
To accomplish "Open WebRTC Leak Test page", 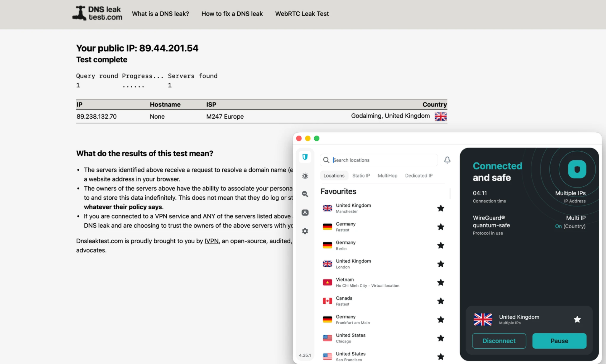I will pyautogui.click(x=302, y=14).
